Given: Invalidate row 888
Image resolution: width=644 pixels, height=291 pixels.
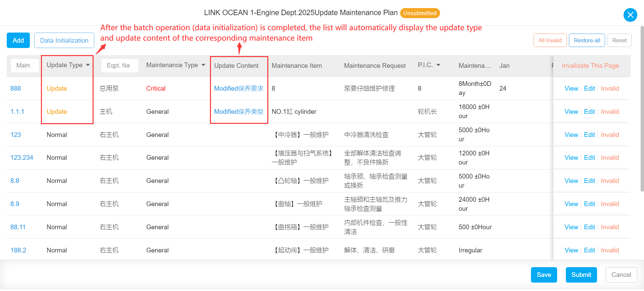Looking at the screenshot, I should pos(610,89).
